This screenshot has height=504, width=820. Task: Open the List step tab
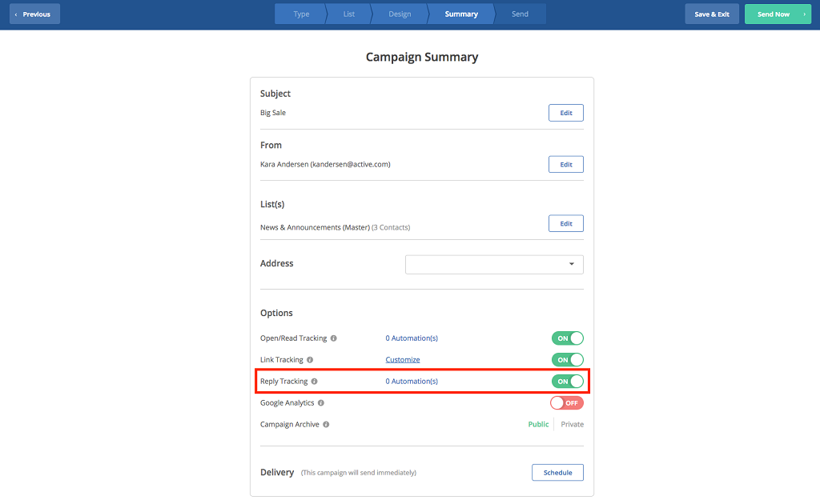point(349,14)
